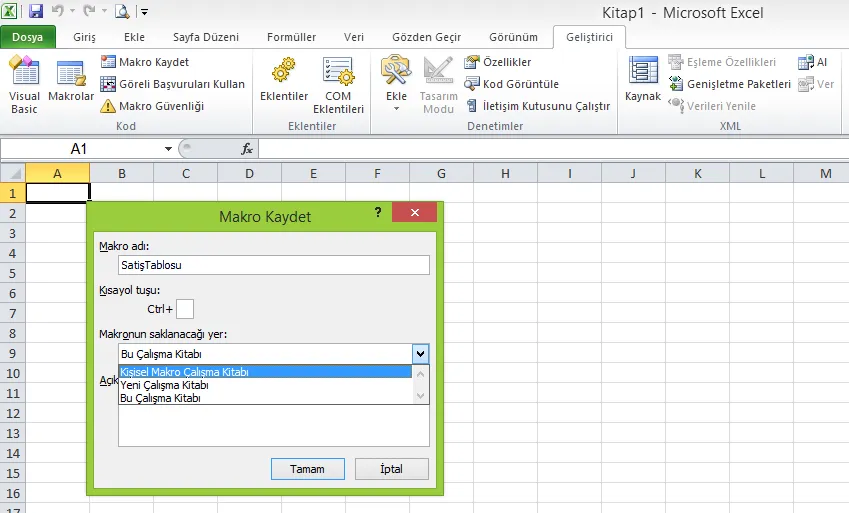This screenshot has width=849, height=513.
Task: Toggle Göreli Başvuruları Kullan
Action: point(172,84)
